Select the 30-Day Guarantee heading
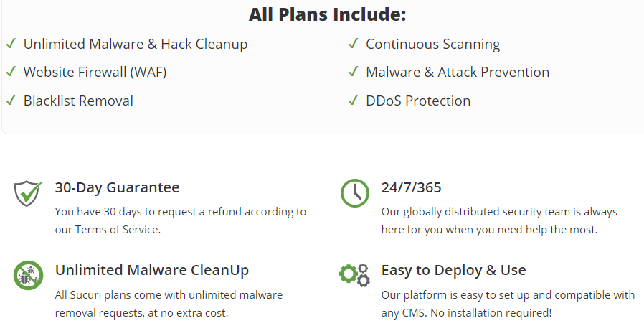644x331 pixels. click(x=117, y=187)
